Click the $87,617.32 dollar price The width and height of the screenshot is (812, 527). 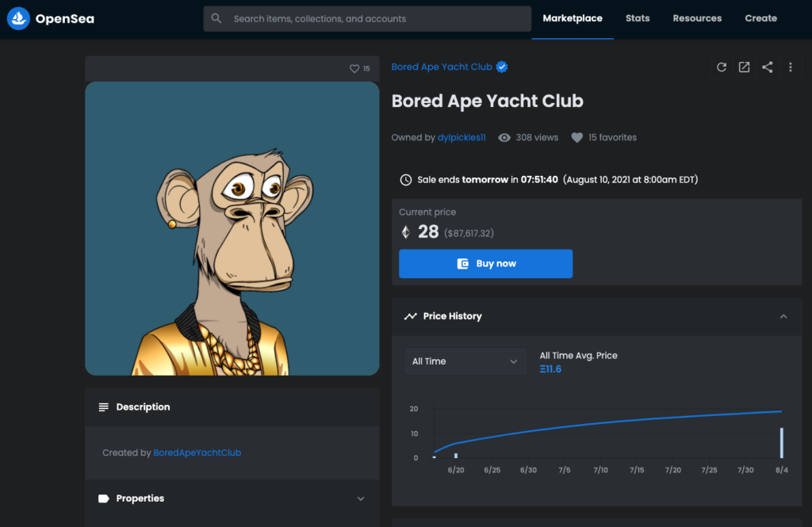coord(469,234)
